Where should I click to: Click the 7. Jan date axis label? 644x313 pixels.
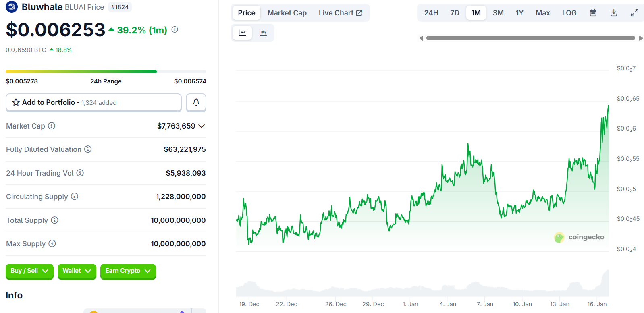485,304
